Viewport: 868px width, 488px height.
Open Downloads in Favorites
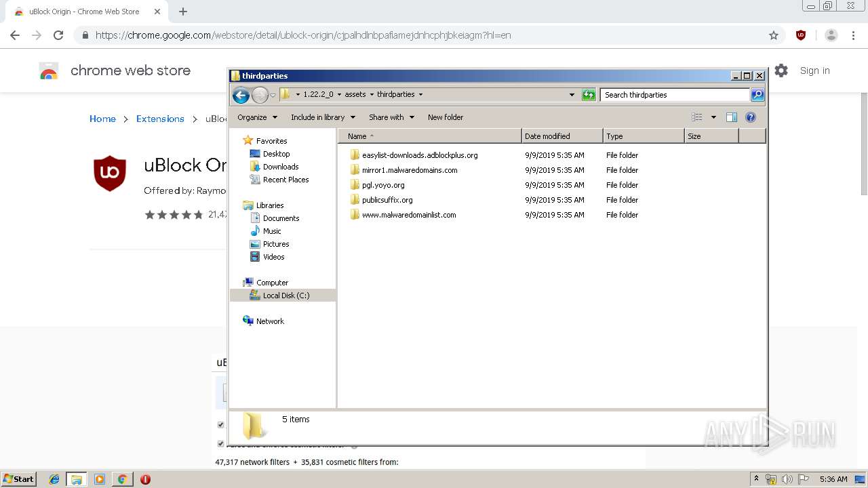coord(281,167)
